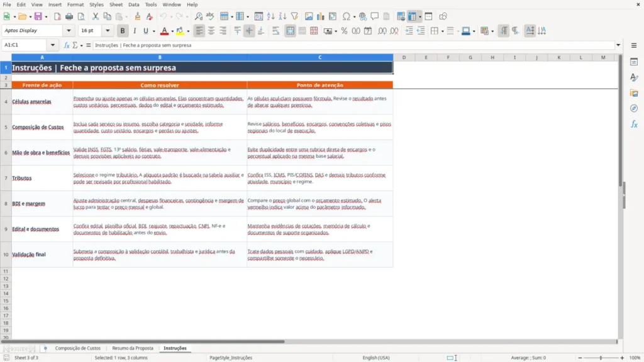
Task: Toggle Wrap Text
Action: [x=275, y=31]
